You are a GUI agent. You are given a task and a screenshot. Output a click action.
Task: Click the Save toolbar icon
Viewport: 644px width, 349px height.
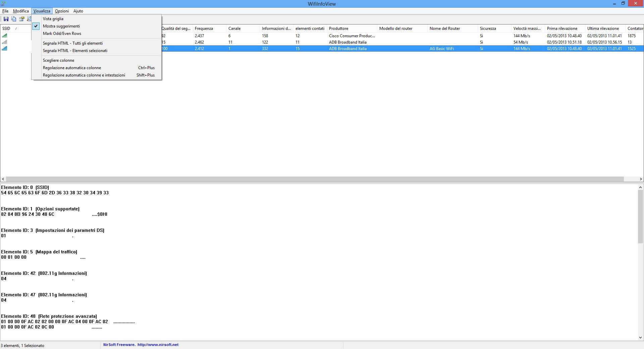pos(6,19)
